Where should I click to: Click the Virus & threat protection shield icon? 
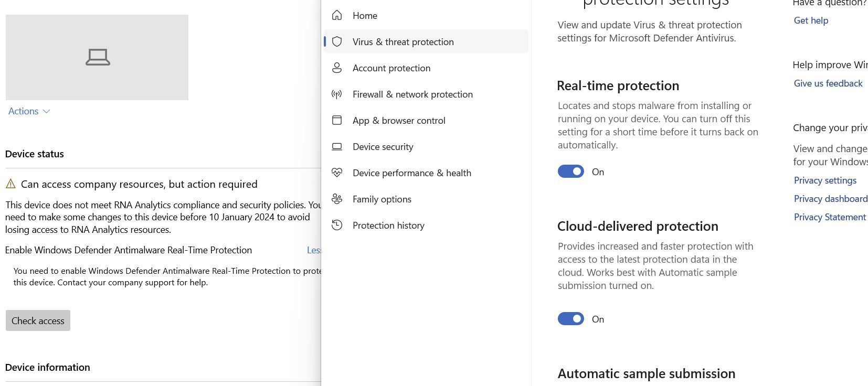(x=337, y=41)
